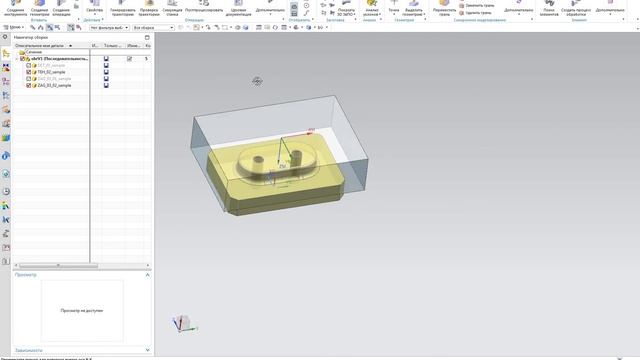This screenshot has width=640, height=360.
Task: Click right scroll arrow in the navigator
Action: 148,266
